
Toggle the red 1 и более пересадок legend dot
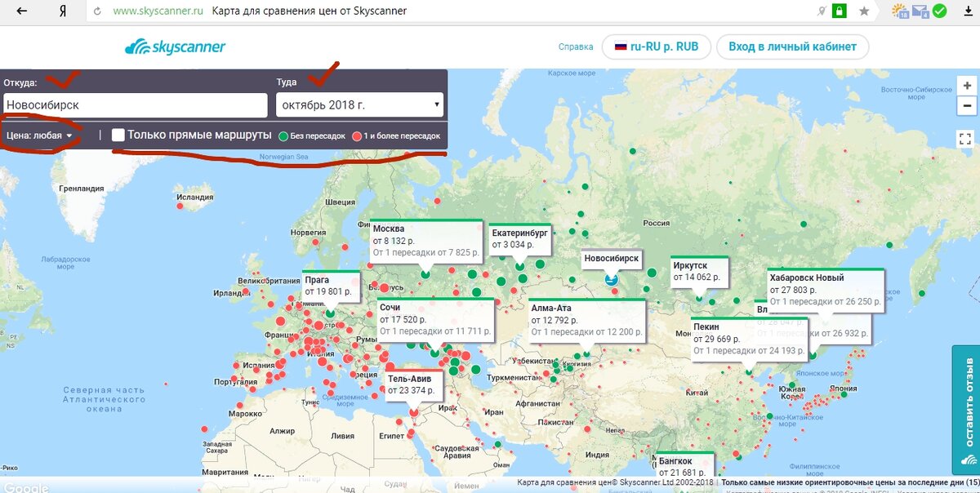[x=357, y=135]
